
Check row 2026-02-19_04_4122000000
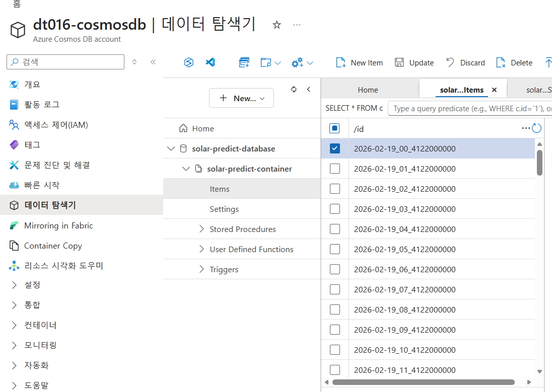pyautogui.click(x=335, y=229)
